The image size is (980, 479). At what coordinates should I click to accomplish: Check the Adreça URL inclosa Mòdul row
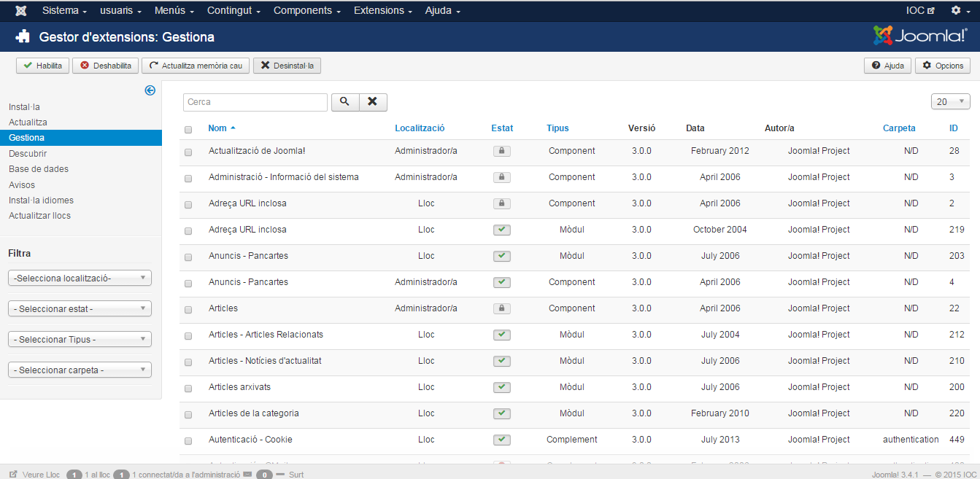point(188,231)
